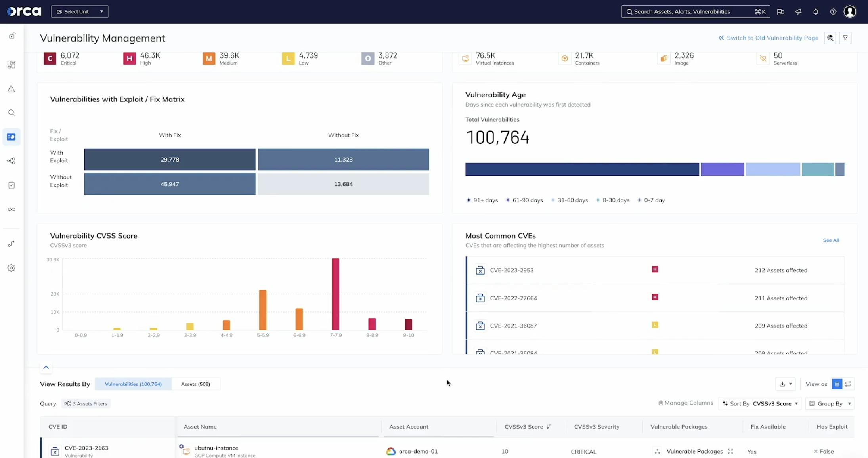The image size is (868, 458).
Task: Collapse the dashboard charts chevron
Action: (x=46, y=367)
